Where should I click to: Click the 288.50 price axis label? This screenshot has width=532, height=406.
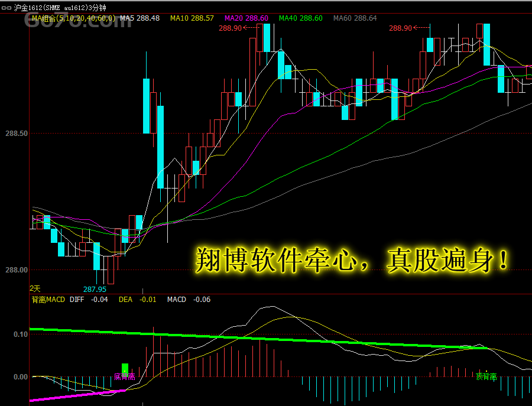17,134
